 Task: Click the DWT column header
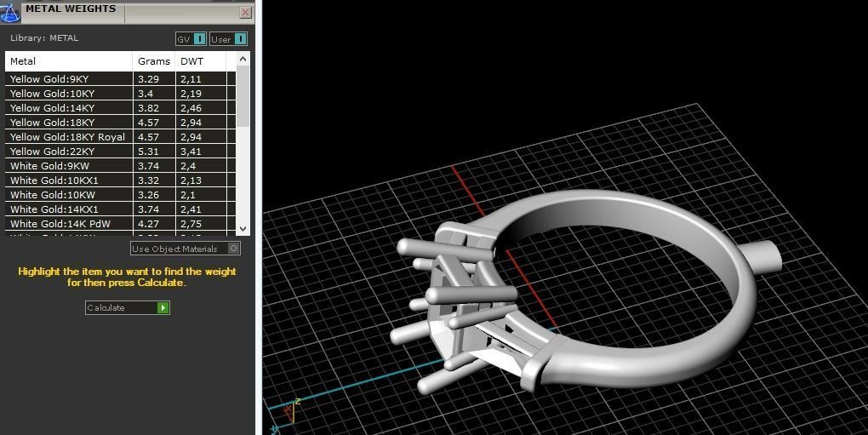click(x=200, y=61)
